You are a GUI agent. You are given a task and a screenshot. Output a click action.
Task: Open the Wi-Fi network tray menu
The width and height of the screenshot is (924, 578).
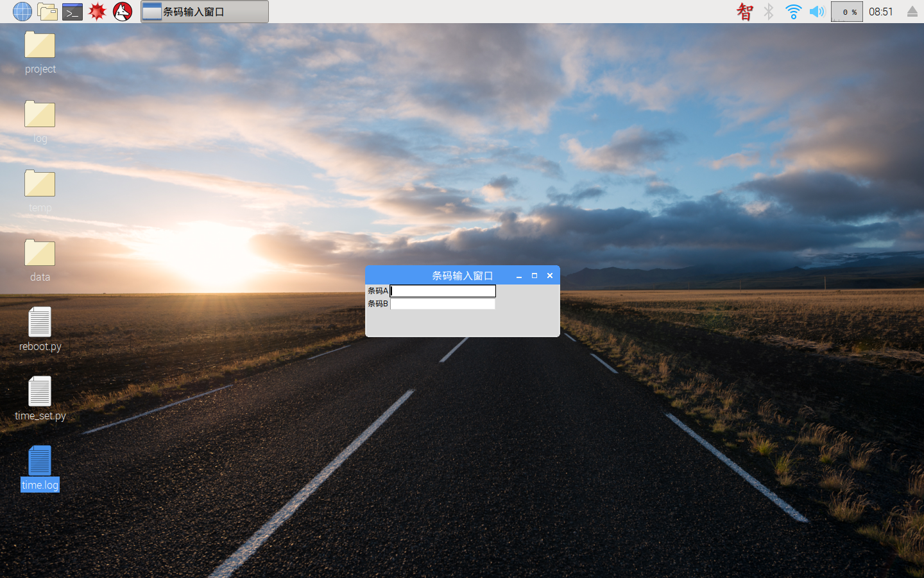[793, 12]
